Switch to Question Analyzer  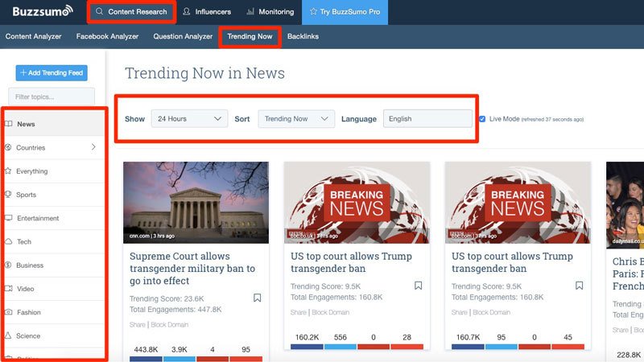[x=183, y=36]
